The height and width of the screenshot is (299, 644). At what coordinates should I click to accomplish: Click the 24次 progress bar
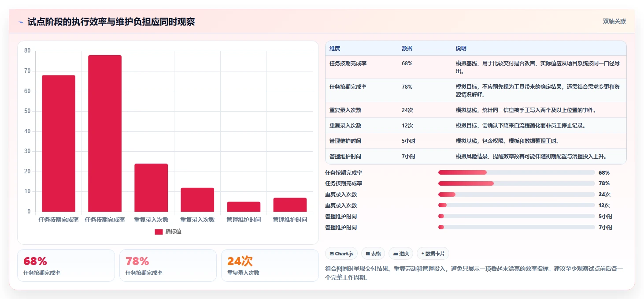coord(516,194)
